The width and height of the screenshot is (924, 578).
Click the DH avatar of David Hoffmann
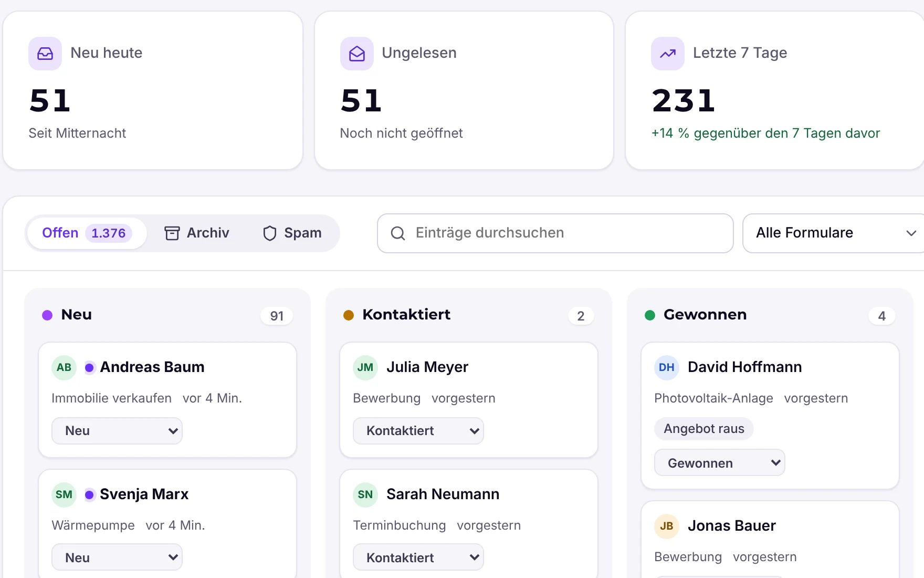[x=667, y=367]
